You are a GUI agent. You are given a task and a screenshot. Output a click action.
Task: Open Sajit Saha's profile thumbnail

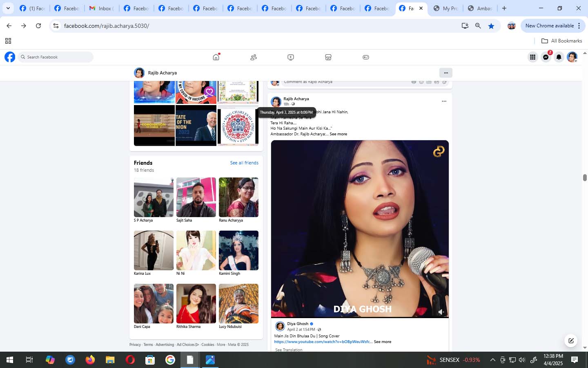click(x=196, y=197)
